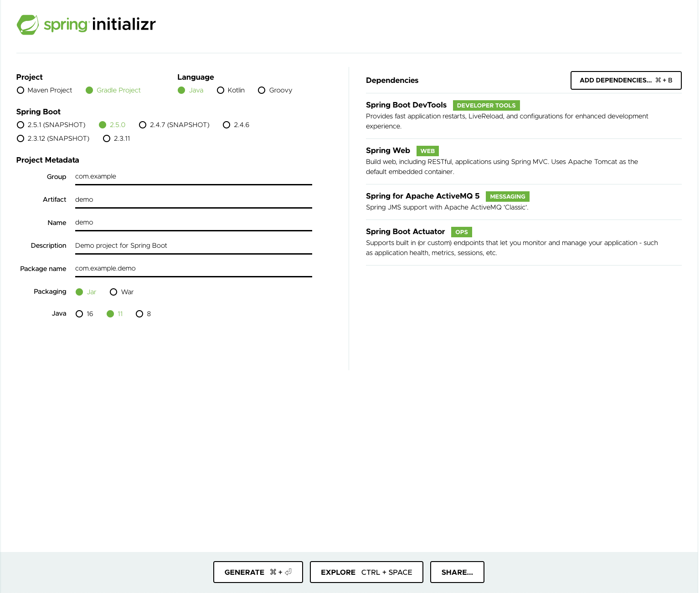This screenshot has width=700, height=593.
Task: Open the Add Dependencies dialog
Action: 626,80
